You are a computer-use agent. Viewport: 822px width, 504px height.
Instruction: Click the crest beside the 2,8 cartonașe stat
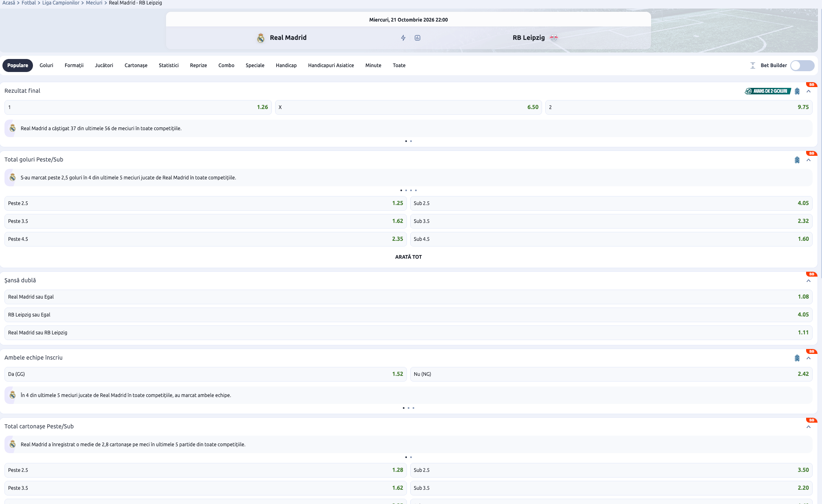[13, 444]
